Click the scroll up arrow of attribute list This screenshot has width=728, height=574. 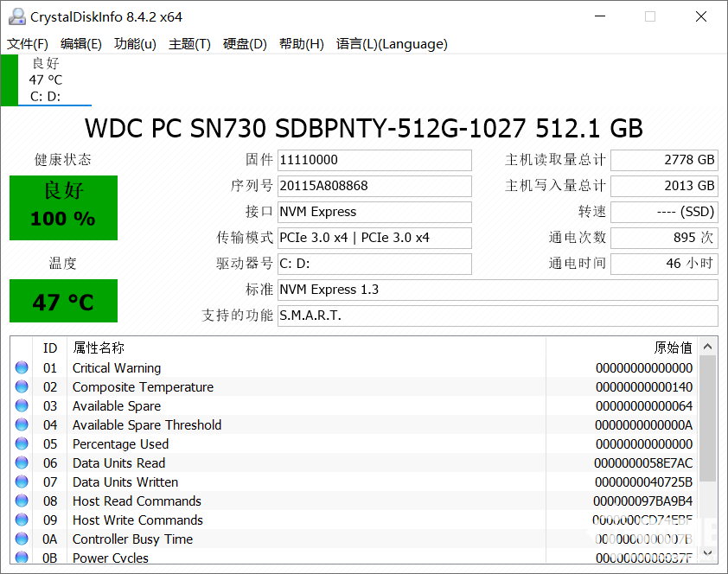pyautogui.click(x=707, y=346)
